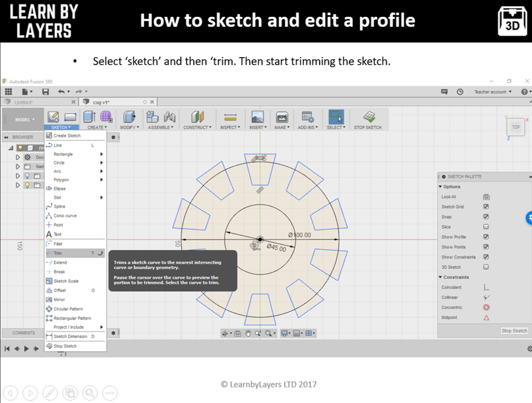532x403 pixels.
Task: Enable the Slice checkbox
Action: [486, 227]
